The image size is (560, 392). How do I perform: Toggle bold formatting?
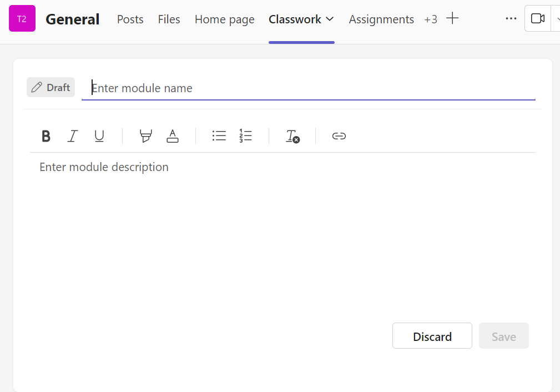(46, 136)
